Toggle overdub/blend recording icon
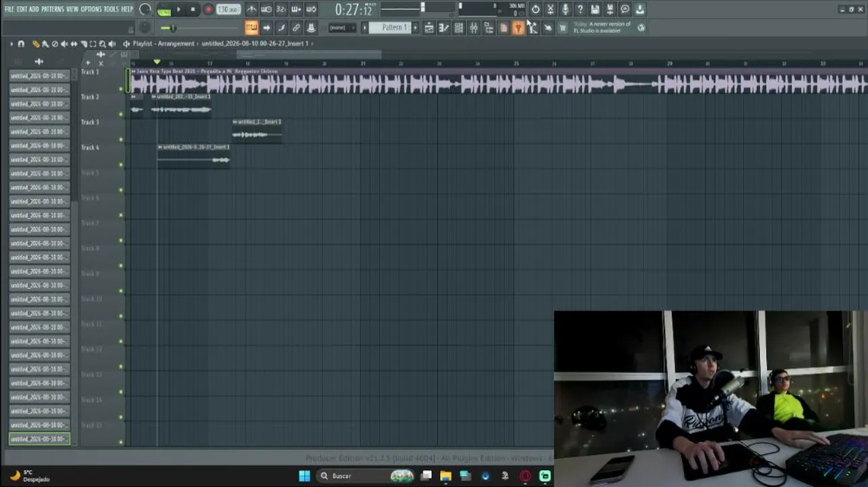 pos(296,9)
